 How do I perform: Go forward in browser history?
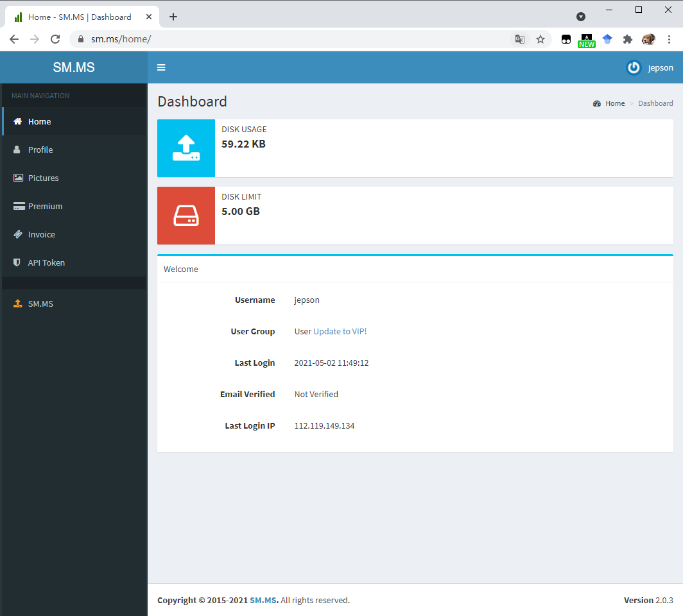[x=35, y=39]
